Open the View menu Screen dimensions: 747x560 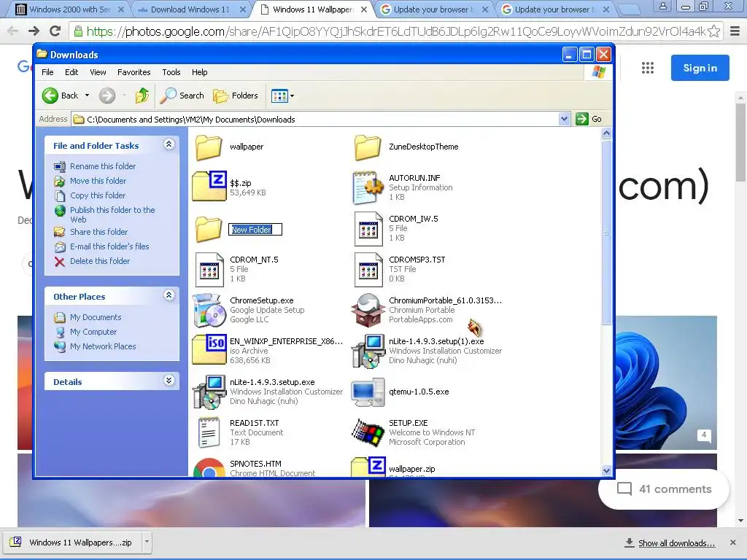pyautogui.click(x=98, y=72)
